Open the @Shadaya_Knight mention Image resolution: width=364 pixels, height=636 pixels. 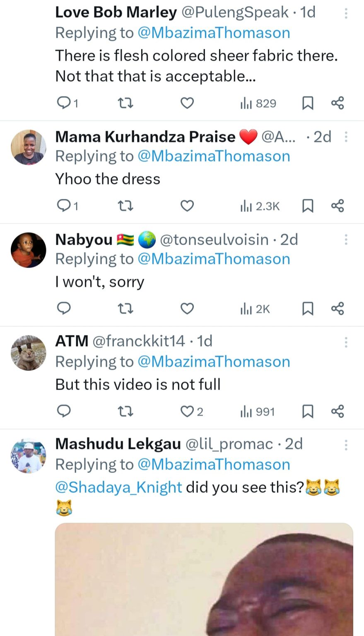click(x=118, y=487)
